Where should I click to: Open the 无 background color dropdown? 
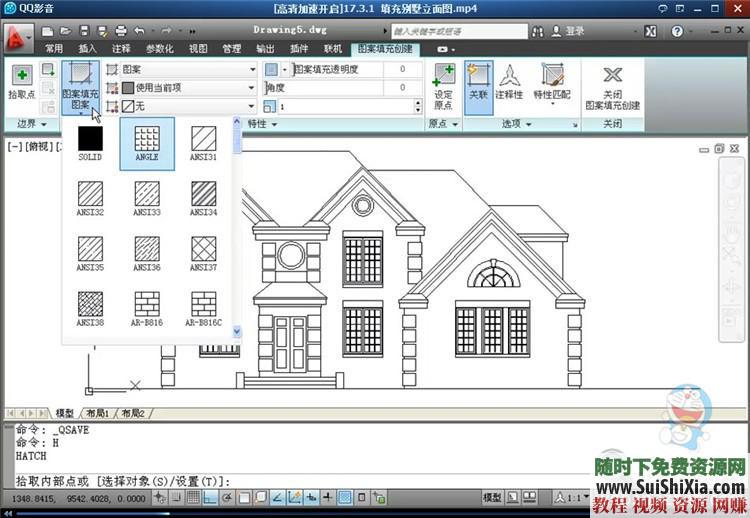coord(190,106)
